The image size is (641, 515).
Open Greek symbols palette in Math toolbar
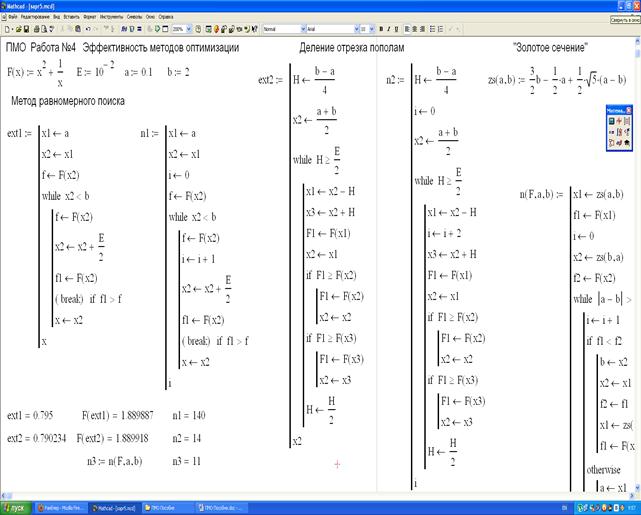coord(619,143)
